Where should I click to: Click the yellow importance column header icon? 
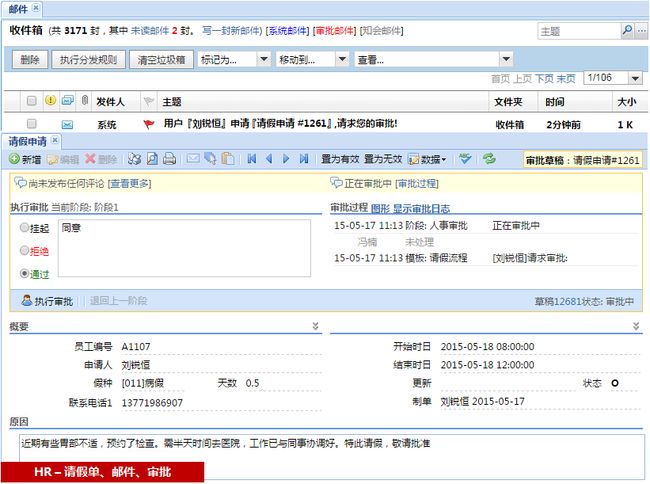[50, 100]
